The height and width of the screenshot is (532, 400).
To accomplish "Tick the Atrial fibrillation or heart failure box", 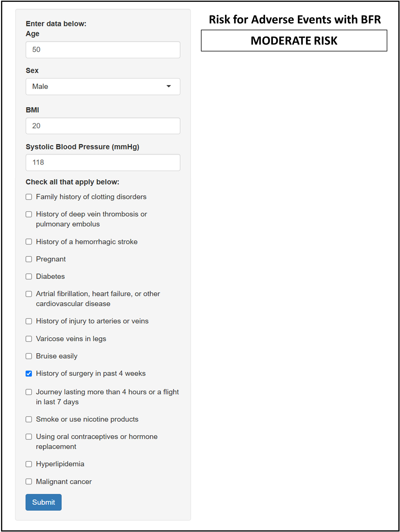I will click(29, 294).
